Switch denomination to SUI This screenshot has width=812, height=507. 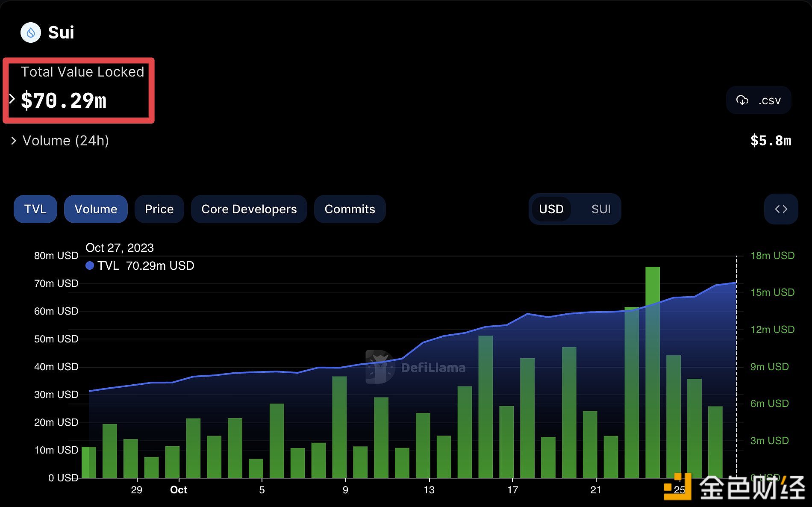pyautogui.click(x=601, y=209)
